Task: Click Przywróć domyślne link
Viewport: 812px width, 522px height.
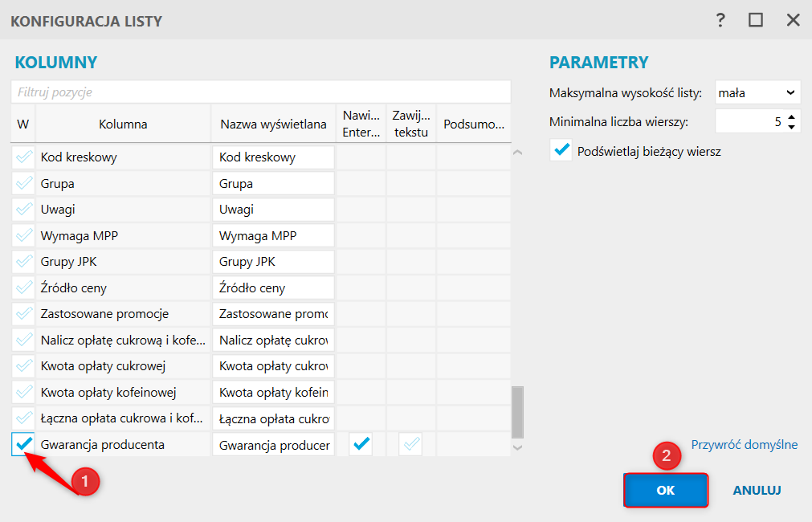Action: coord(745,445)
